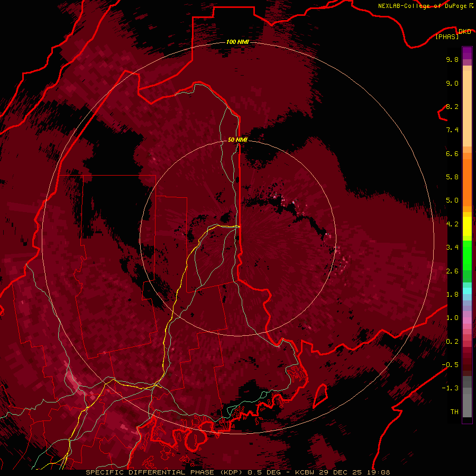The image size is (476, 476).
Task: Pick the cyan segment of the color bar
Action: [x=467, y=291]
